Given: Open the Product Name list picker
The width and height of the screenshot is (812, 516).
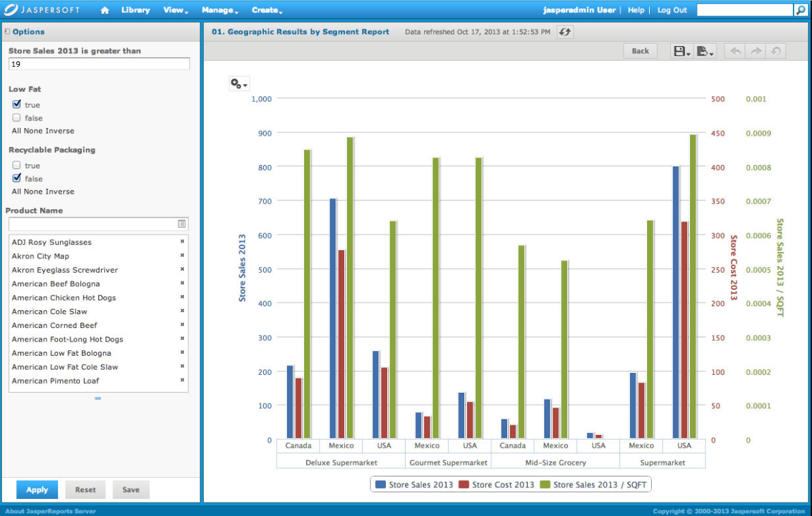Looking at the screenshot, I should 181,223.
